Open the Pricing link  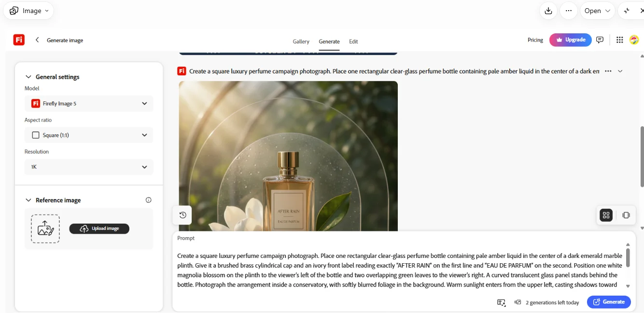[x=535, y=40]
